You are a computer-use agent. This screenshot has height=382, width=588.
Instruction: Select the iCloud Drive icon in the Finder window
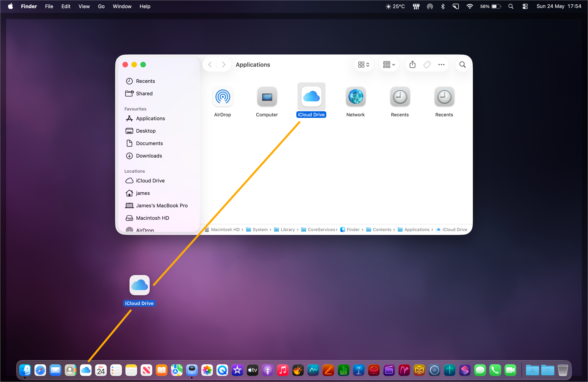(311, 96)
